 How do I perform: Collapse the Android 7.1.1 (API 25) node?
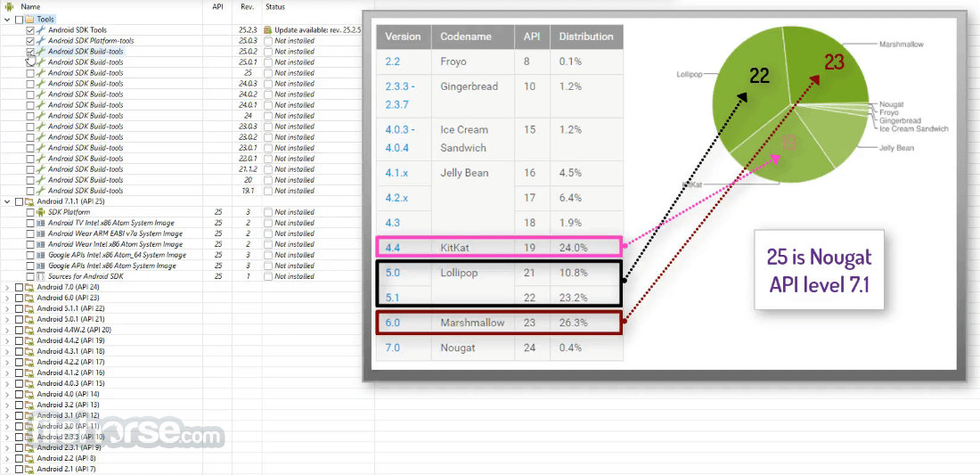click(7, 201)
